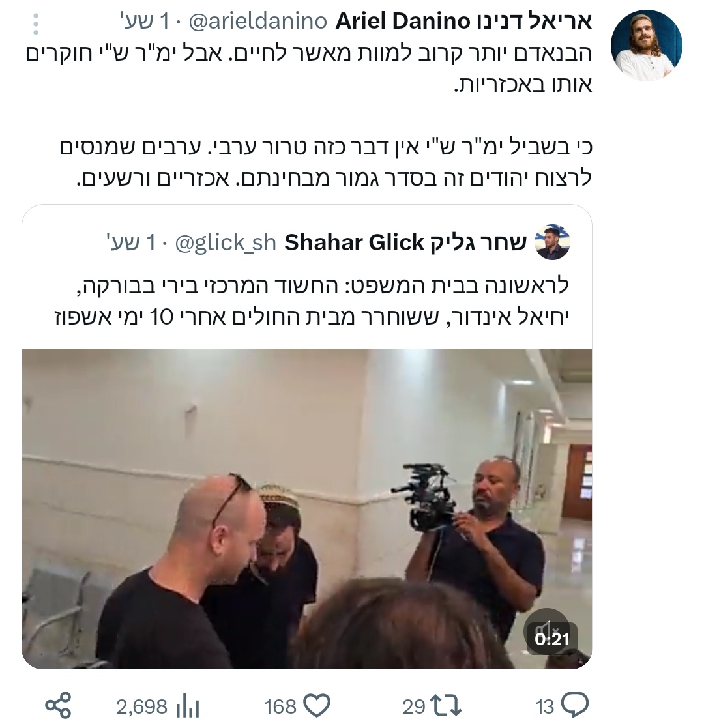The image size is (704, 728).
Task: Click the 29 retweets count
Action: coord(414,706)
